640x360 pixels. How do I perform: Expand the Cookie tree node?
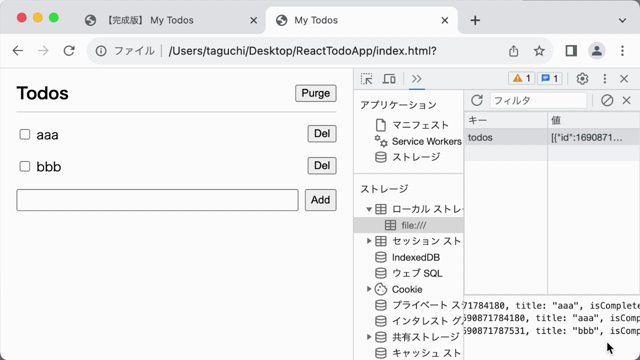point(369,289)
